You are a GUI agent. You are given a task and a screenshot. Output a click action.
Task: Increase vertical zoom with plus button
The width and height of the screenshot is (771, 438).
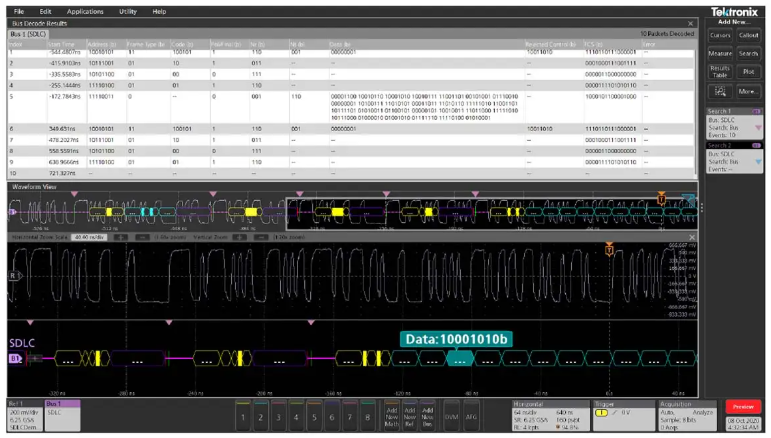point(239,237)
